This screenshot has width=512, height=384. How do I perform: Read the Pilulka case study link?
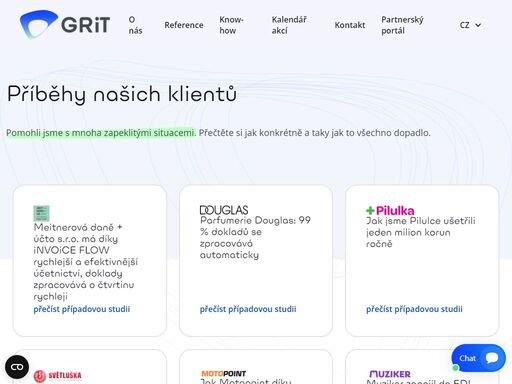click(414, 309)
